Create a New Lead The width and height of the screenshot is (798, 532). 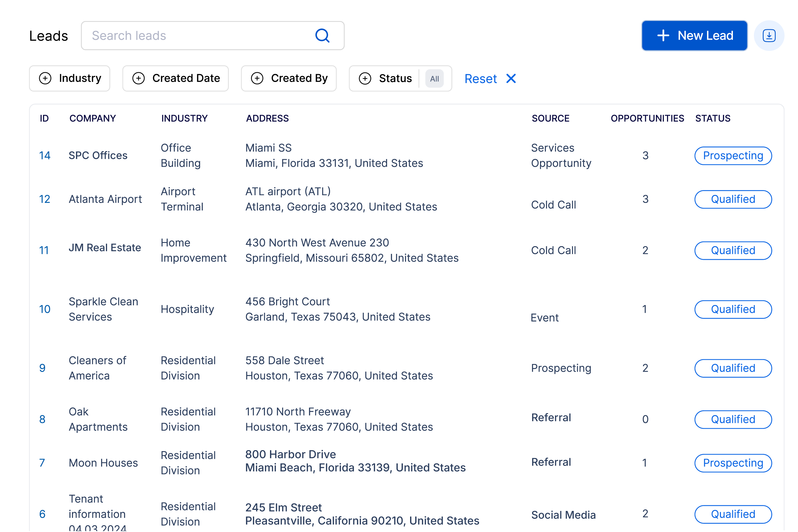coord(694,36)
